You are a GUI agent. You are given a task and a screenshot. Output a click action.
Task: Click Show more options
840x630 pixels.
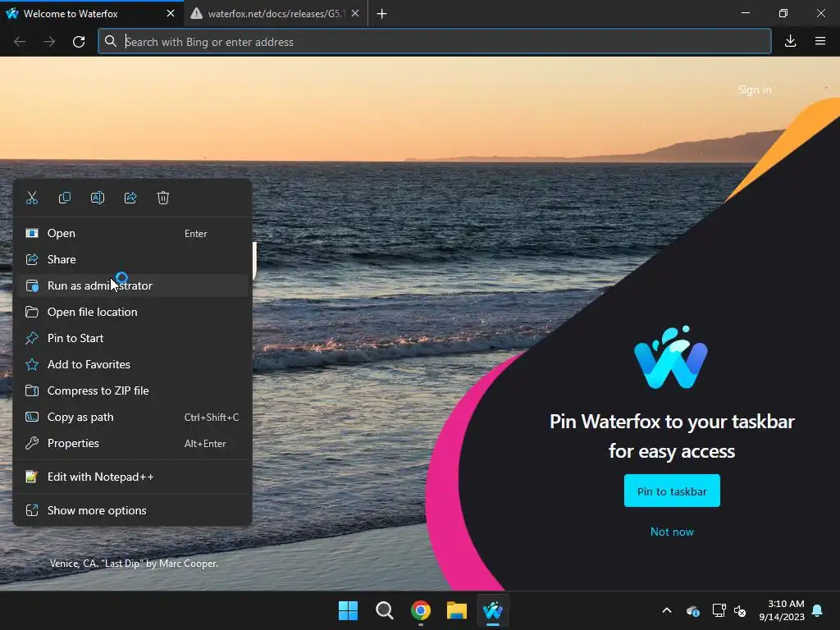[132, 510]
